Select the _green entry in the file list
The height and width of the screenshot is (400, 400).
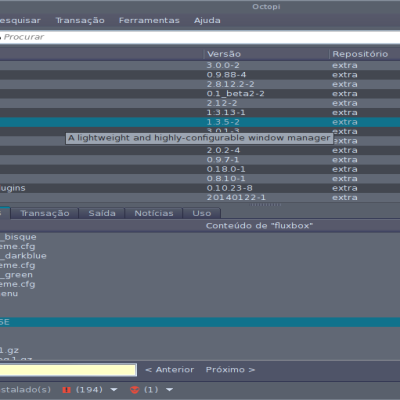pyautogui.click(x=16, y=275)
